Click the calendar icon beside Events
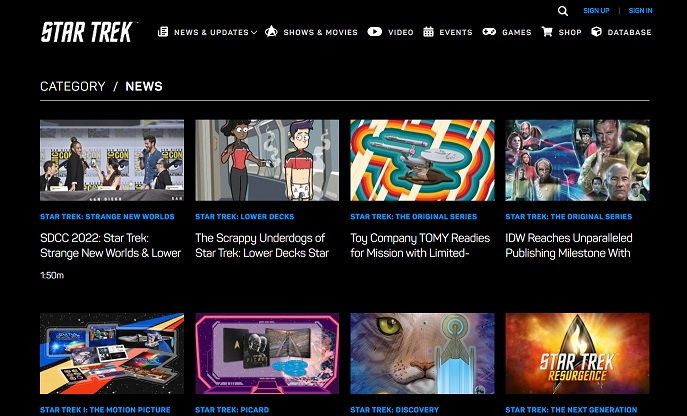The image size is (687, 416). [x=428, y=32]
